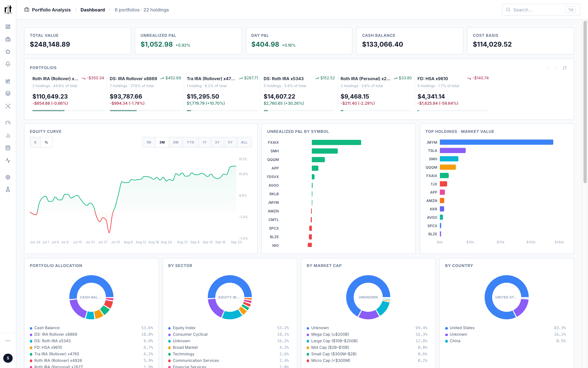This screenshot has width=588, height=368.
Task: Click the Roth IRA (Rollover) allocation progress bar
Action: pos(68,110)
